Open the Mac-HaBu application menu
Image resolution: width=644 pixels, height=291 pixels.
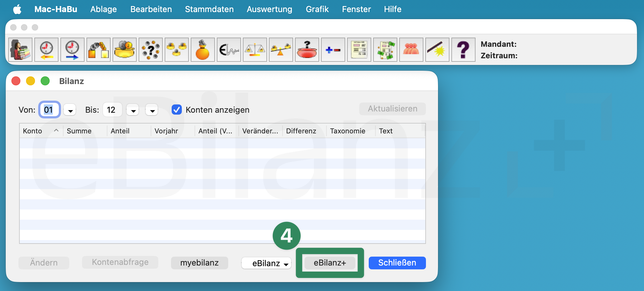(x=56, y=9)
